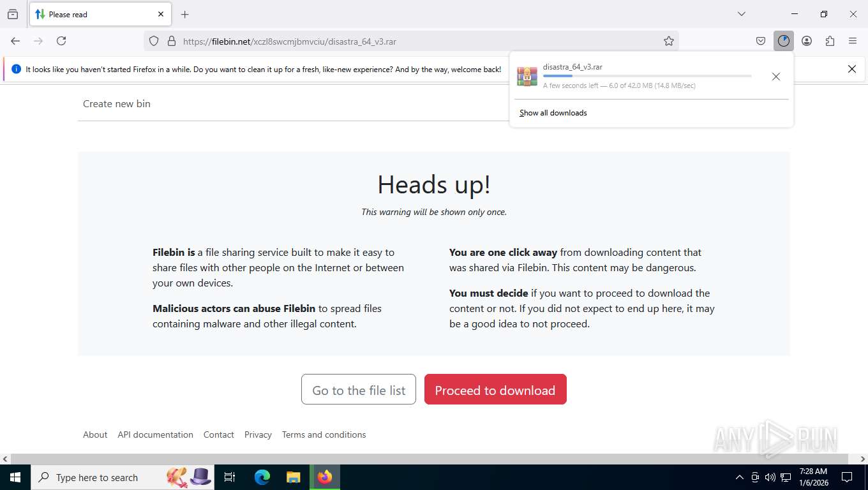
Task: Open the Windows Start menu
Action: 15,477
